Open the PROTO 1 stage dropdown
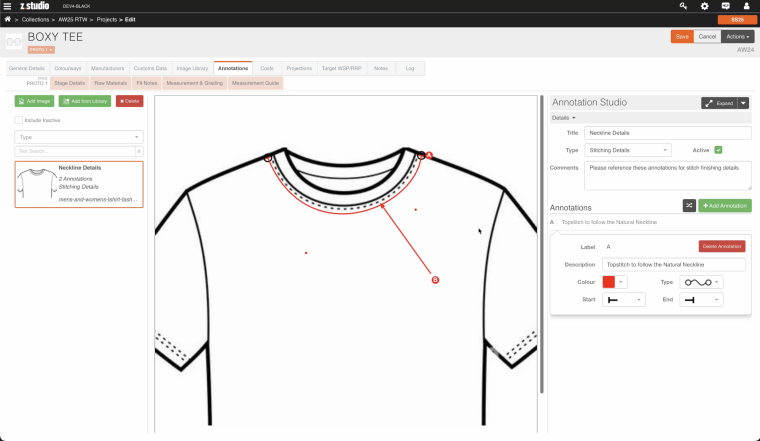The width and height of the screenshot is (760, 441). (41, 49)
